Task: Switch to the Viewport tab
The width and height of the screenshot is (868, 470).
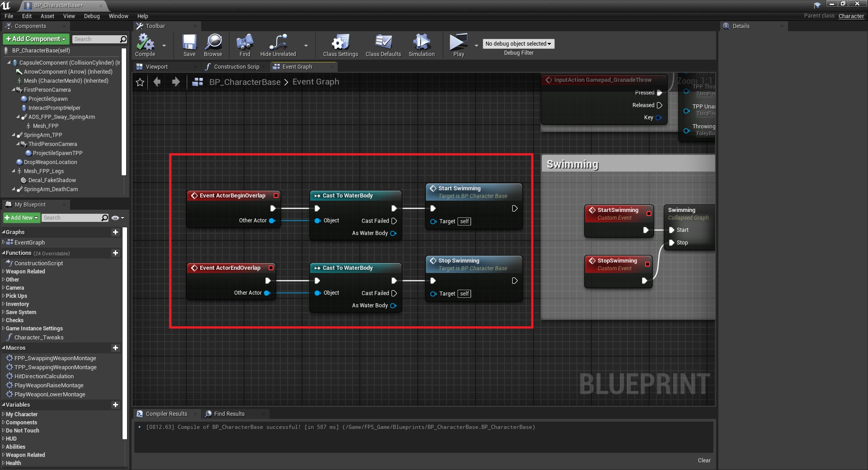Action: click(156, 67)
